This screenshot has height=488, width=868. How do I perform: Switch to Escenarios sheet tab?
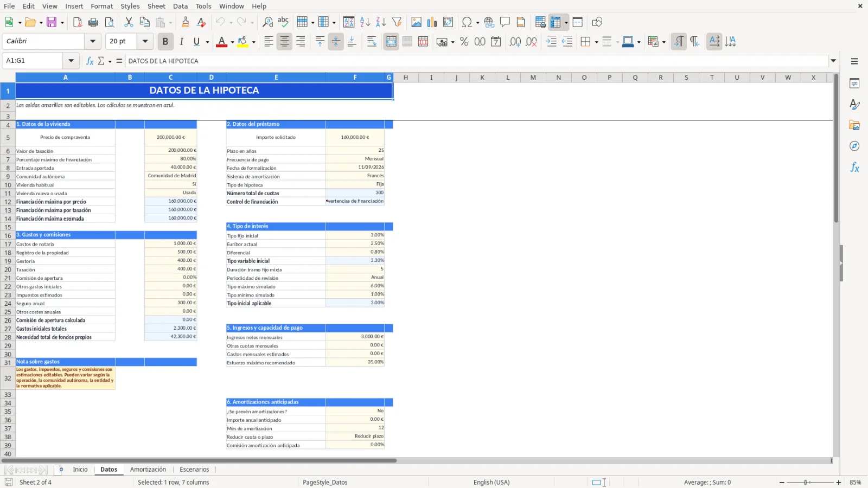(194, 470)
